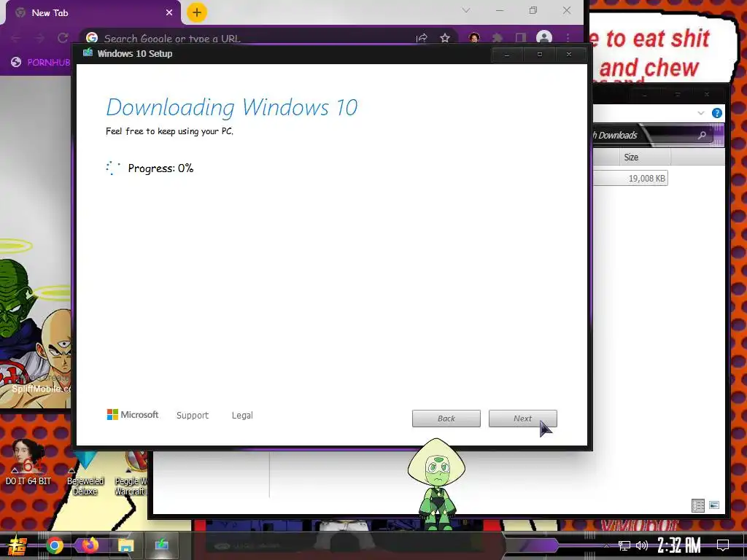Screen dimensions: 747x560
Task: Go back in Chrome with the back arrow
Action: pyautogui.click(x=16, y=38)
